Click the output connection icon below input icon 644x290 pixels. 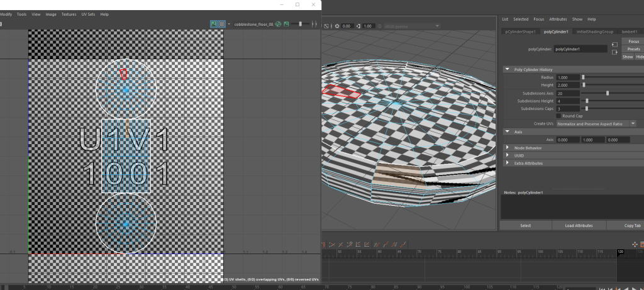click(x=614, y=52)
